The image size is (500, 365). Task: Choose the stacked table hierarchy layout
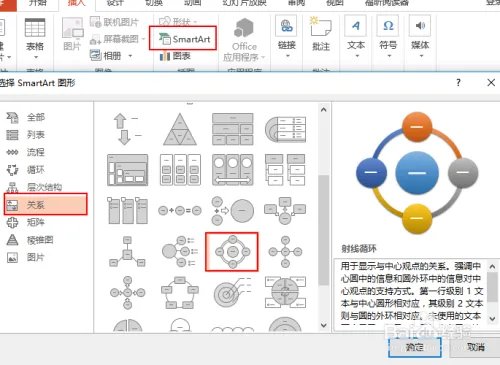pos(232,129)
